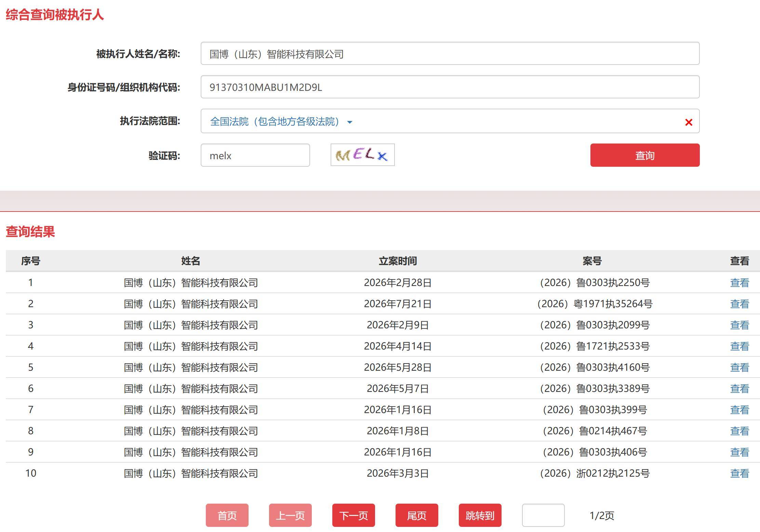View details for case 鲁0303执2250号
760x532 pixels.
coord(739,283)
